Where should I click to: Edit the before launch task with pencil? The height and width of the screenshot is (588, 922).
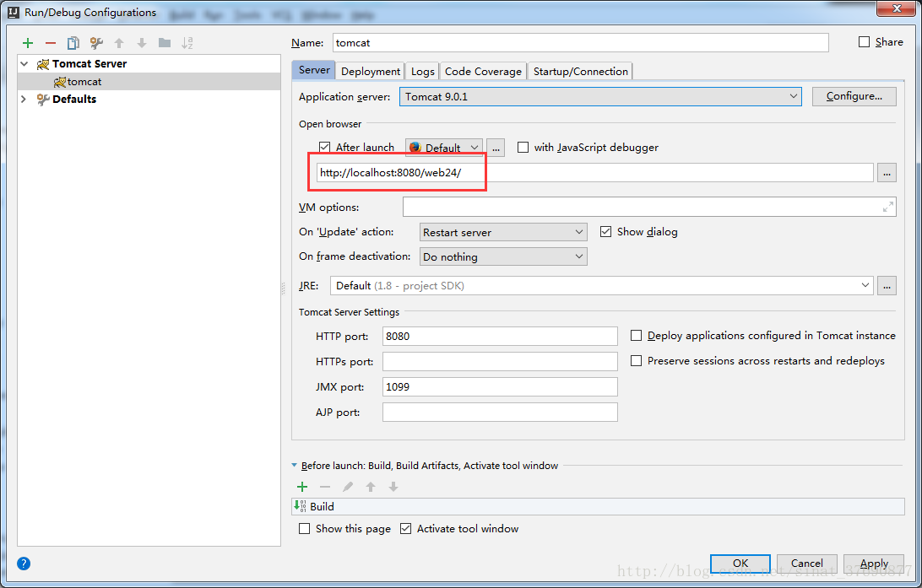(348, 487)
